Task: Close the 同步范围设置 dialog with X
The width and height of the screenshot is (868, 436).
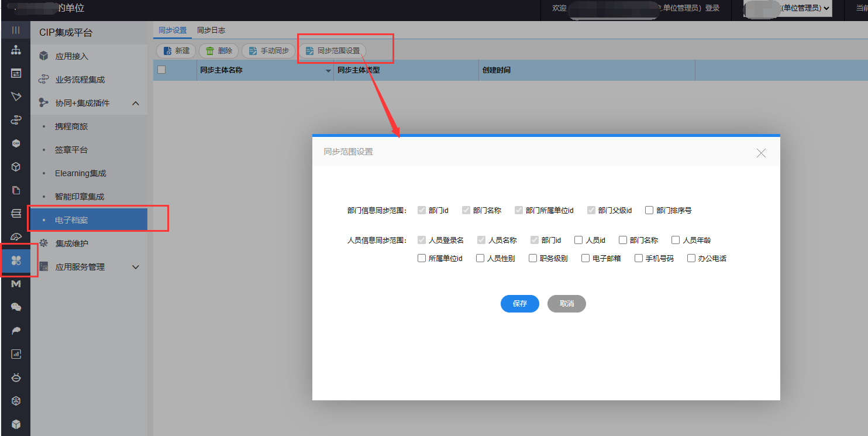Action: pyautogui.click(x=761, y=153)
